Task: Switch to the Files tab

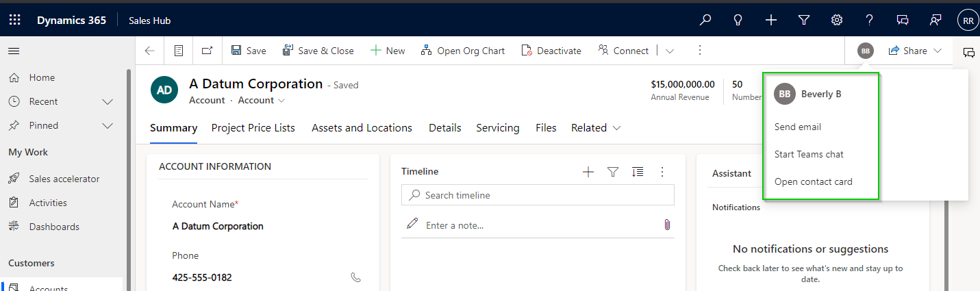Action: (x=546, y=128)
